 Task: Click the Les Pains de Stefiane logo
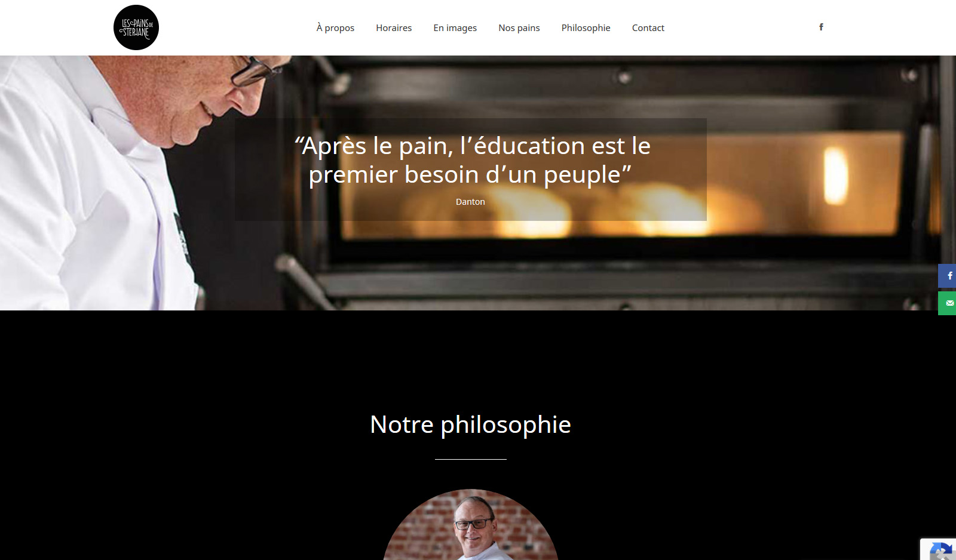[136, 27]
